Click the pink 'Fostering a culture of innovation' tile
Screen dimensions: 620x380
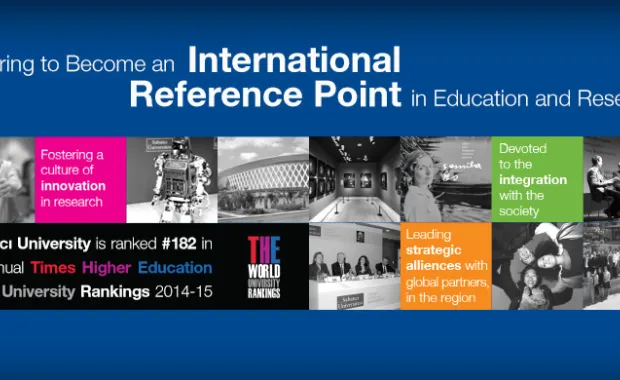81,180
